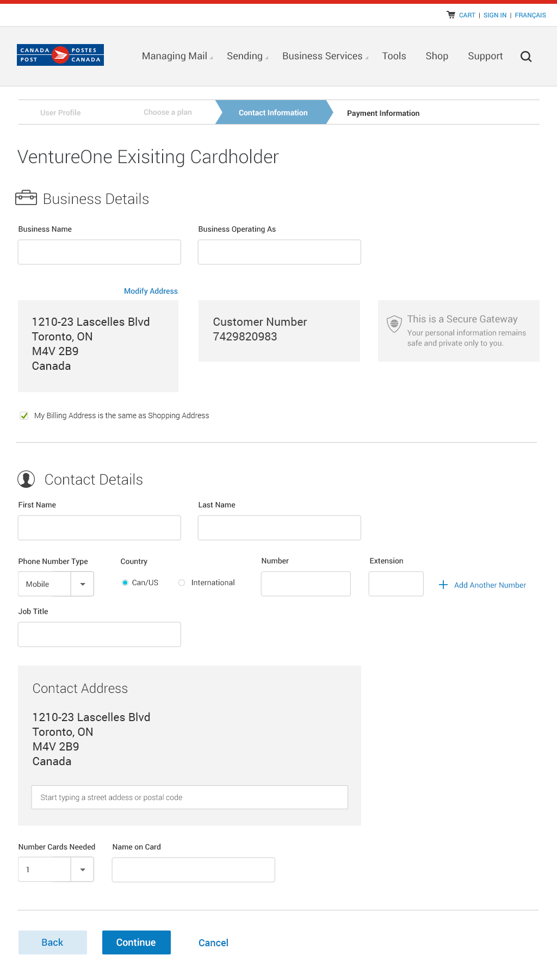The image size is (557, 980).
Task: Uncheck billing address same as shopping address
Action: [x=24, y=415]
